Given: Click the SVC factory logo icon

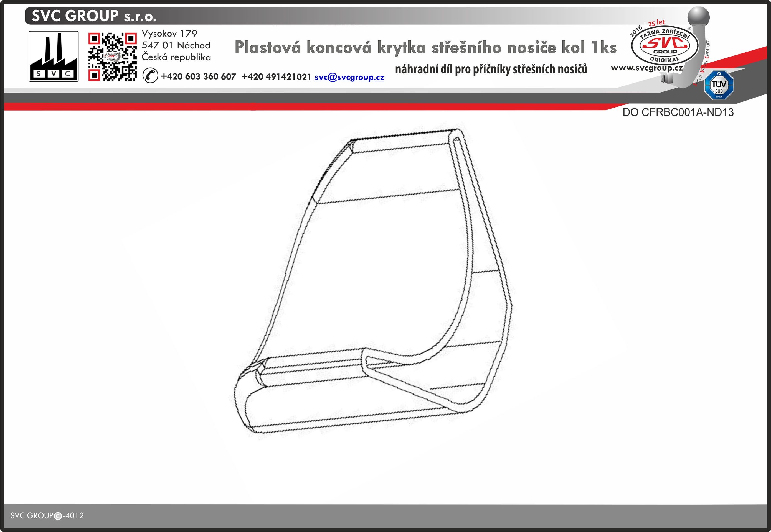Looking at the screenshot, I should tap(53, 56).
